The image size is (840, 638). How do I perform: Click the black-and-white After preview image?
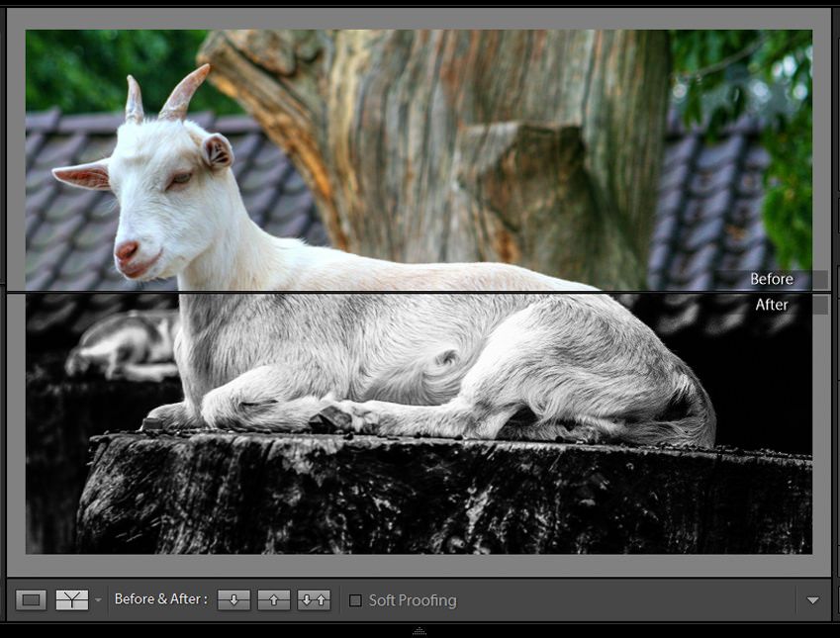click(x=419, y=423)
